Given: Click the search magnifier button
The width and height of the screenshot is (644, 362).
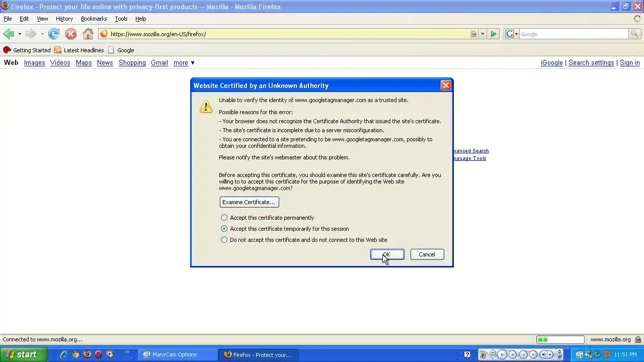Looking at the screenshot, I should pyautogui.click(x=634, y=34).
